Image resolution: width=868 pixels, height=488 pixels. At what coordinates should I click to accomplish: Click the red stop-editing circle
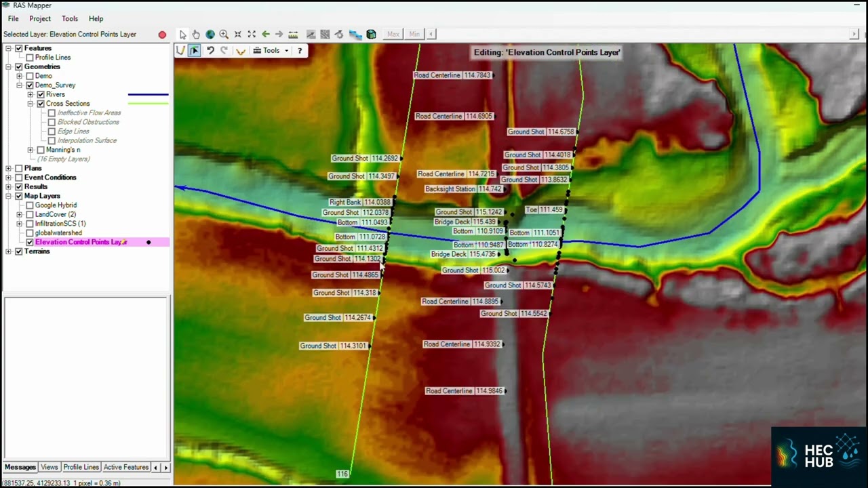pos(162,35)
